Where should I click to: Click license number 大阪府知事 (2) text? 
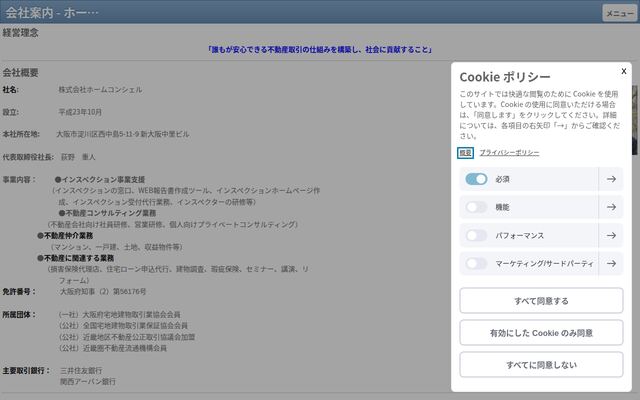[103, 291]
